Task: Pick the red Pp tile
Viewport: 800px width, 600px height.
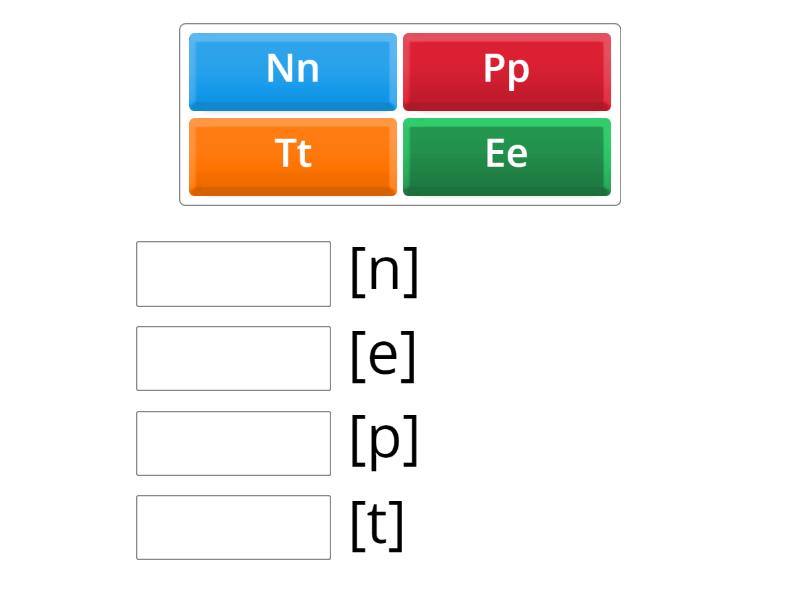Action: click(x=506, y=71)
